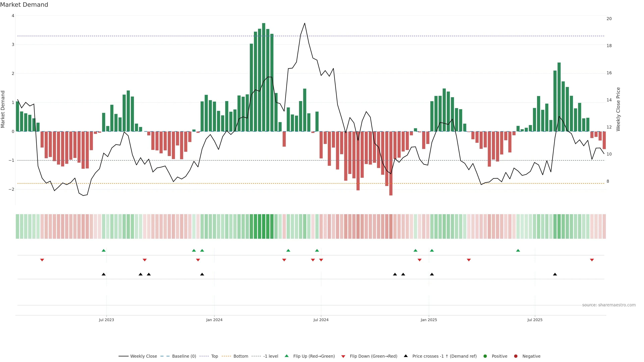Click Flip Up green triangle legend icon
This screenshot has height=362, width=644.
tap(287, 356)
